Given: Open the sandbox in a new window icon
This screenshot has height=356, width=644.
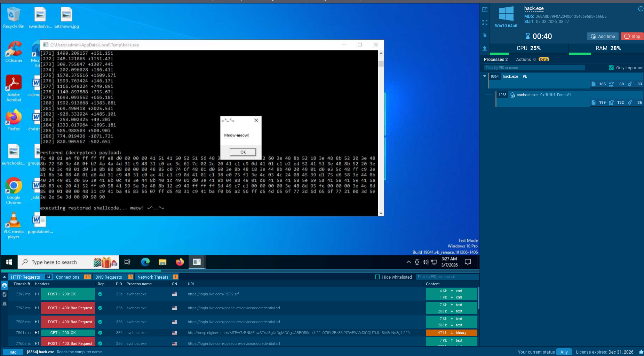Looking at the screenshot, I should click(x=485, y=10).
